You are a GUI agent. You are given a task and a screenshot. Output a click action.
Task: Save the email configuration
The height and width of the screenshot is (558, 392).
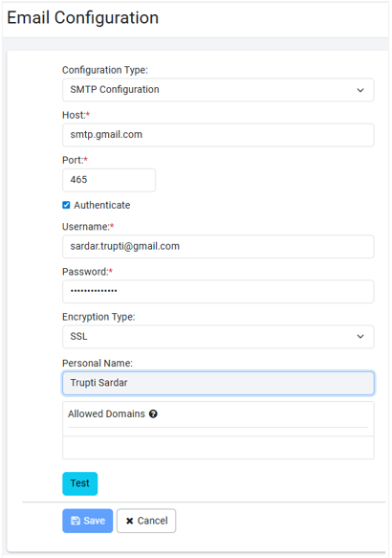pyautogui.click(x=87, y=521)
